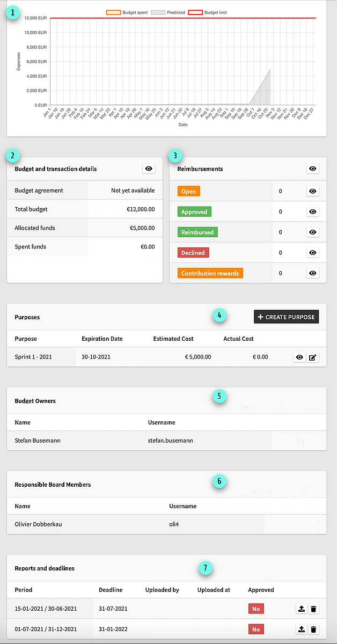Click the orange Open status badge
337x644 pixels.
coord(188,192)
